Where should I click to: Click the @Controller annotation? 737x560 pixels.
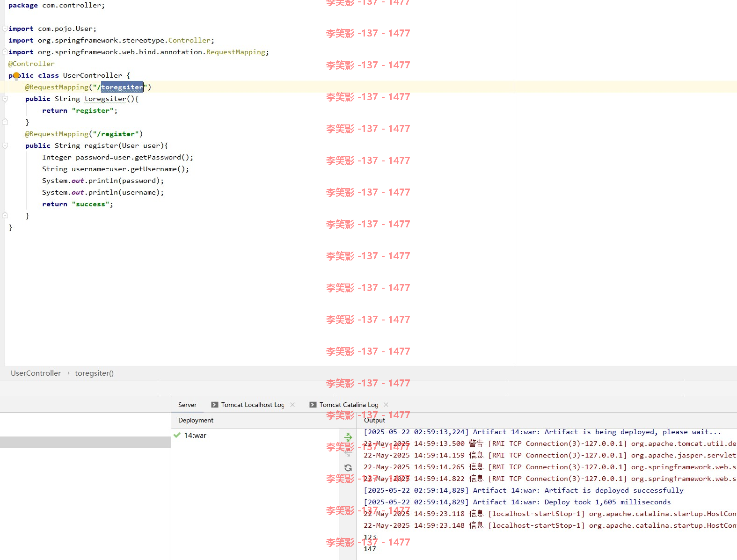pyautogui.click(x=31, y=64)
